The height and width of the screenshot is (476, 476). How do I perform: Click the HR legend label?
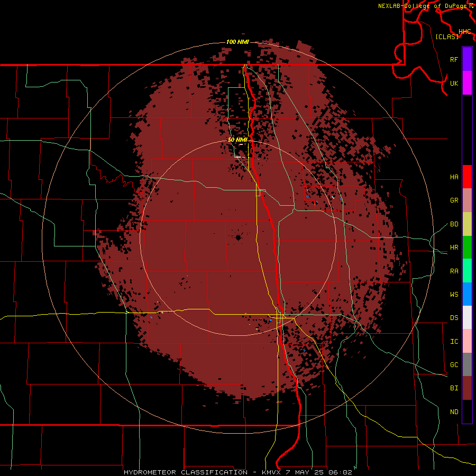click(454, 248)
